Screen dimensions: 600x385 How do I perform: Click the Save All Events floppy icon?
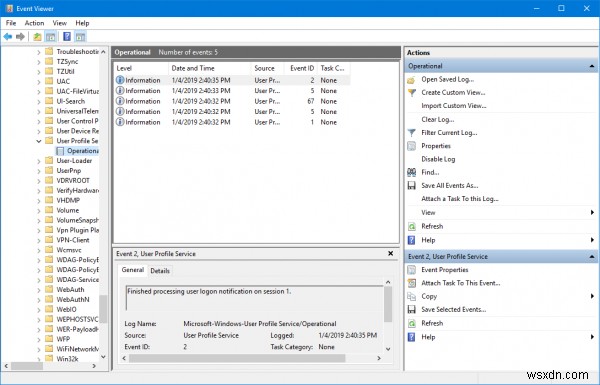click(x=411, y=186)
